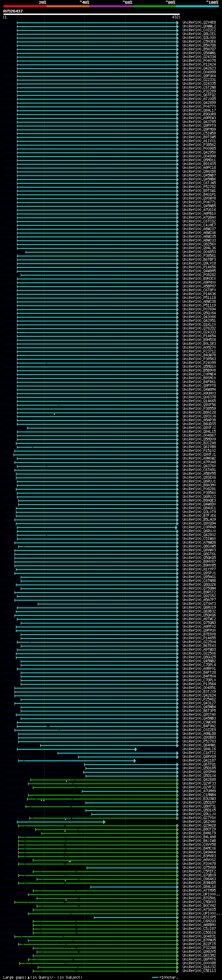Select hit label UniRef100_O04831
The height and width of the screenshot is (980, 222).
(x=199, y=936)
